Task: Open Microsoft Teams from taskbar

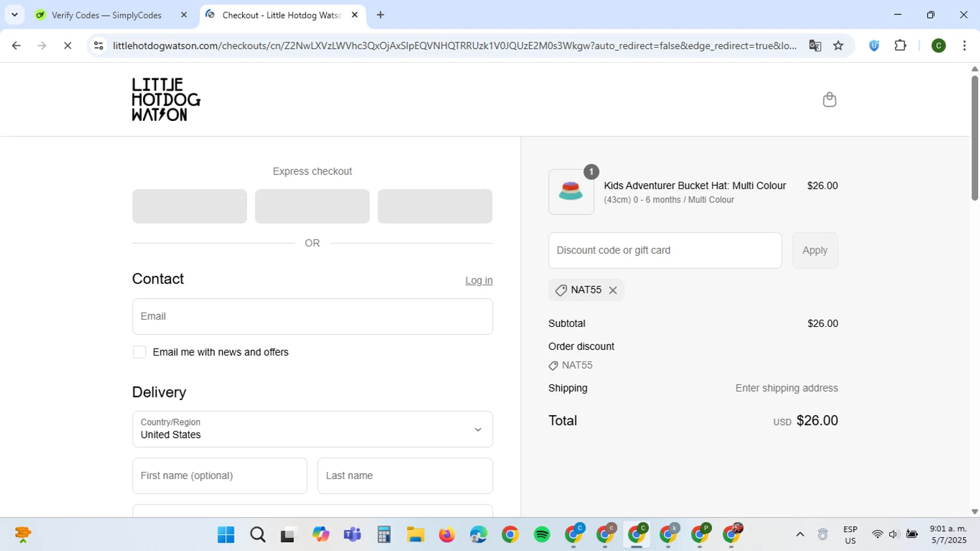Action: click(352, 535)
